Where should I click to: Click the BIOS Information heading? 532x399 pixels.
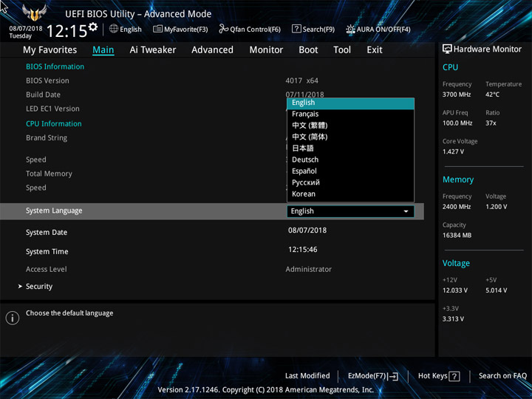click(55, 66)
